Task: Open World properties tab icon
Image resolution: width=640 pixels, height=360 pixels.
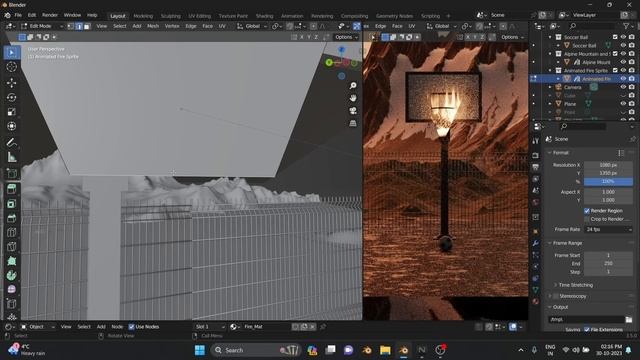Action: (x=536, y=202)
